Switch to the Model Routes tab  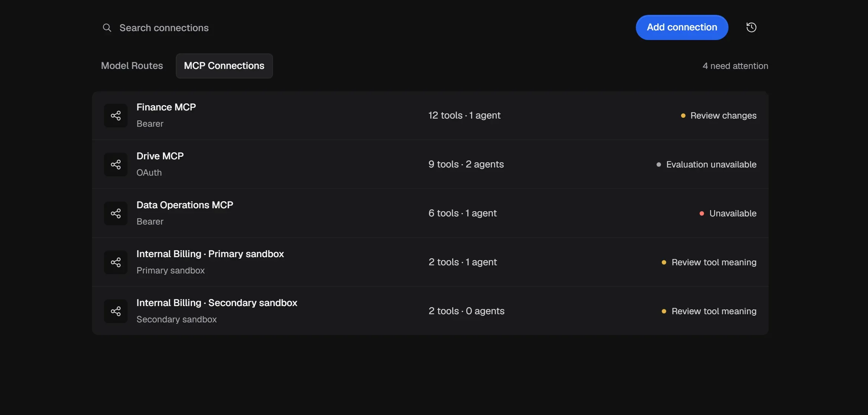(132, 66)
